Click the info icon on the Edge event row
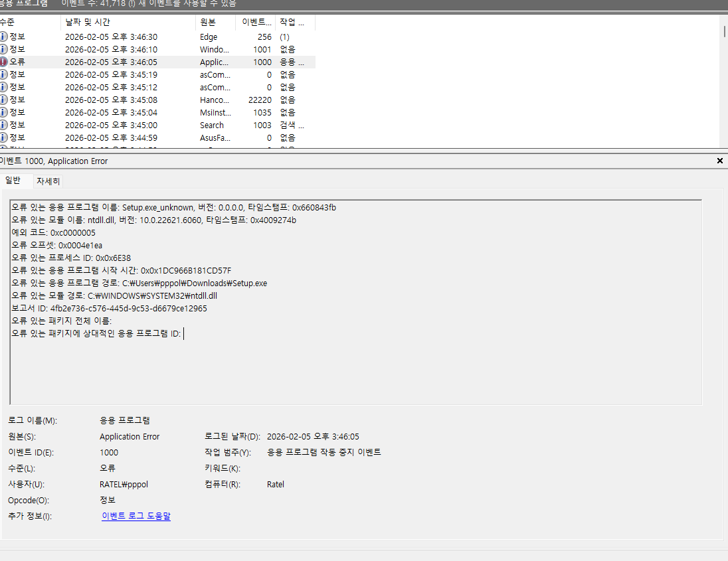 click(4, 37)
